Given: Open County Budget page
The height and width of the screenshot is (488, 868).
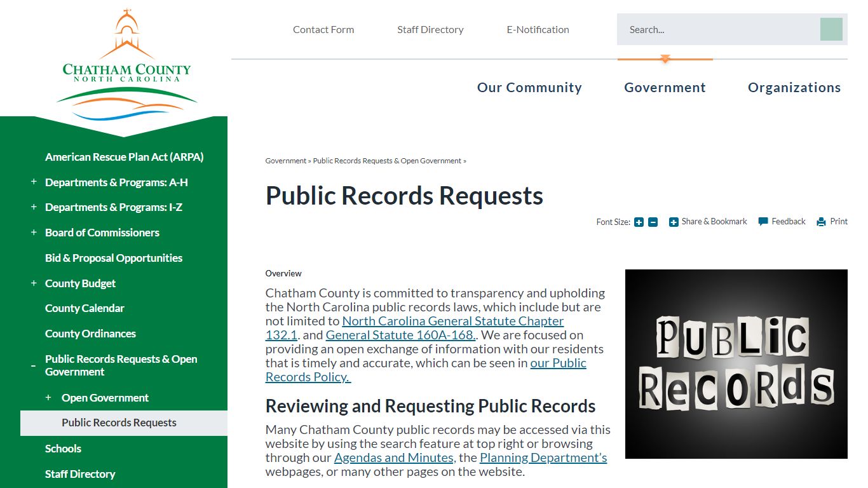Looking at the screenshot, I should 80,283.
